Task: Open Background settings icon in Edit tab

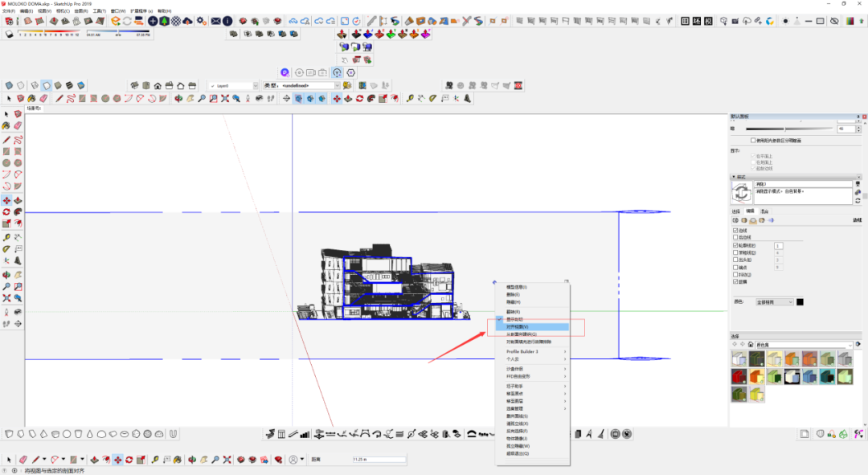Action: pyautogui.click(x=753, y=220)
